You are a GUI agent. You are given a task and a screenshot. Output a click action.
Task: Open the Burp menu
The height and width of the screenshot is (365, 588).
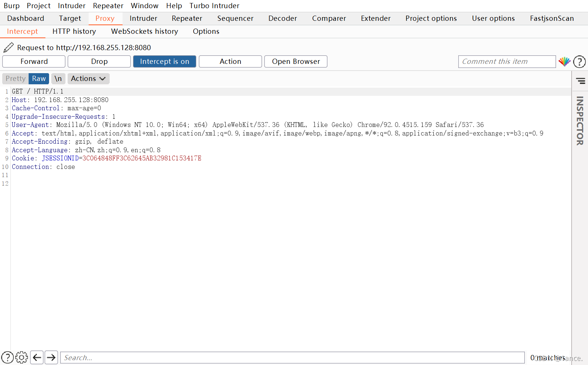click(12, 6)
